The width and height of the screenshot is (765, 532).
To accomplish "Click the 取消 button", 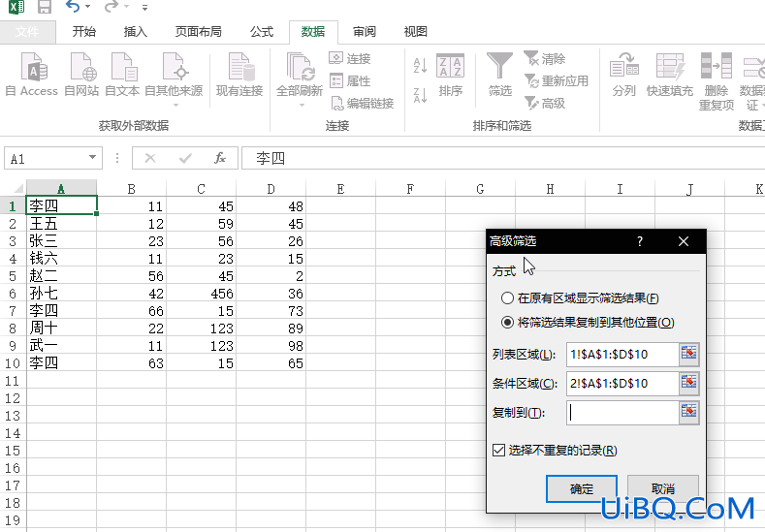I will click(x=663, y=488).
